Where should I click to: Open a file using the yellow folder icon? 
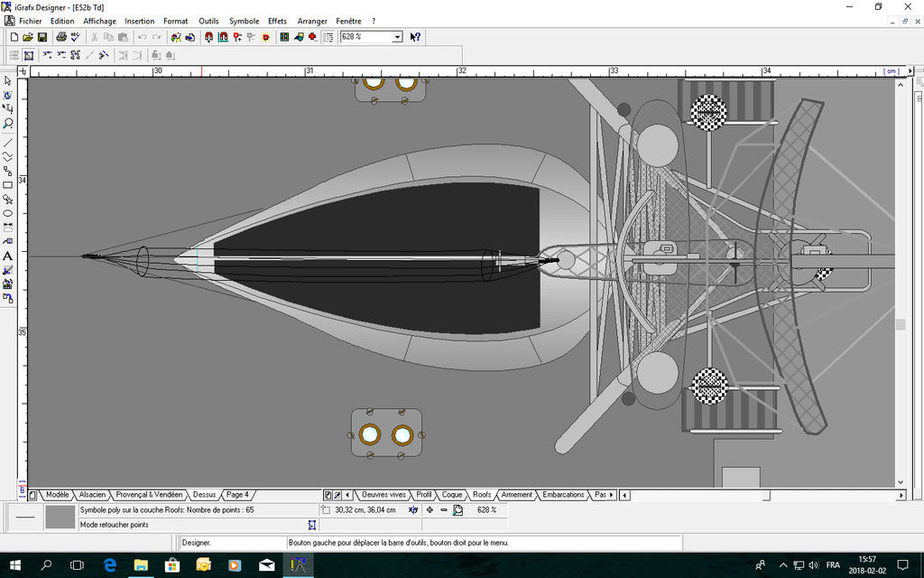(28, 37)
